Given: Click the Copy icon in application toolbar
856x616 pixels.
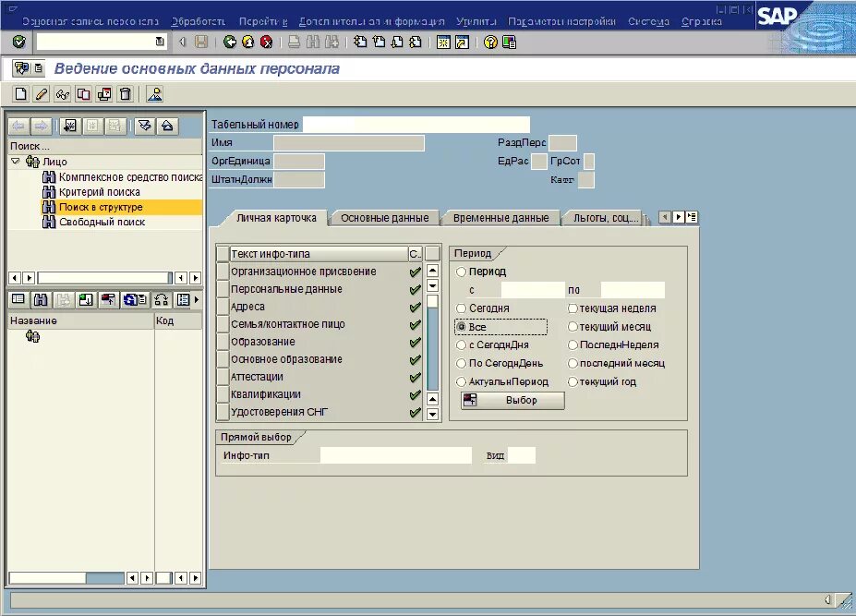Looking at the screenshot, I should 83,94.
